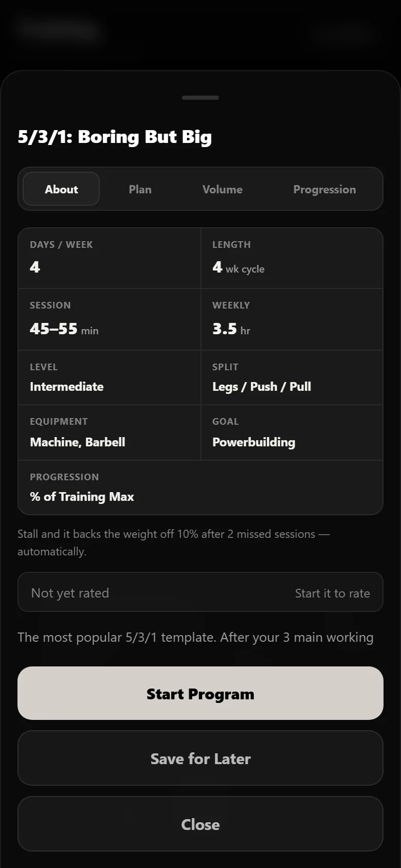Click the Session 45–55 min cell
Image resolution: width=401 pixels, height=868 pixels.
[x=110, y=319]
